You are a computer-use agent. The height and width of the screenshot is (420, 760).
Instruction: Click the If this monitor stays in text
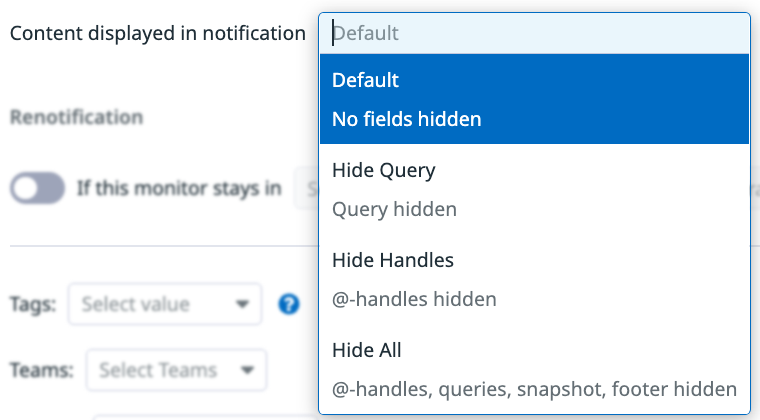pyautogui.click(x=179, y=188)
